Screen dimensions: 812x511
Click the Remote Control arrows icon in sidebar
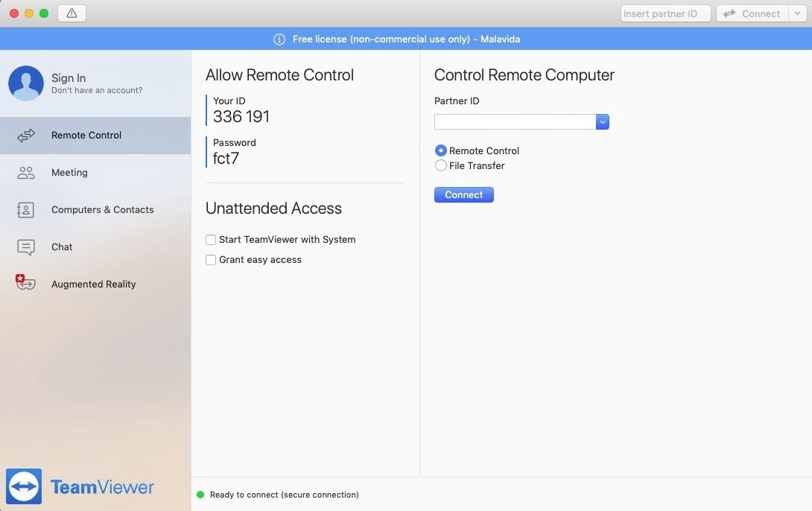(x=26, y=136)
